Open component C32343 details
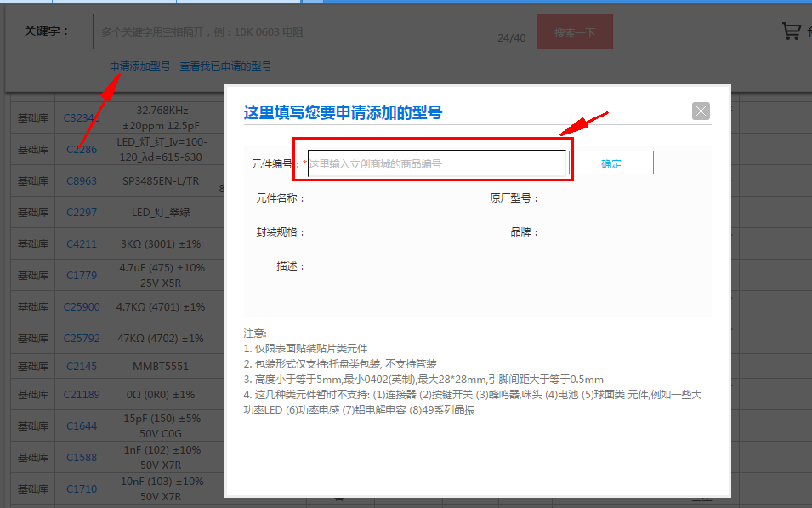The width and height of the screenshot is (812, 508). (82, 117)
